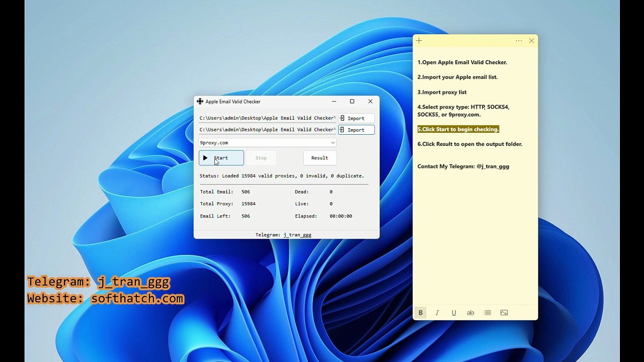Toggle underline formatting in sticky note
The height and width of the screenshot is (362, 644).
[454, 313]
